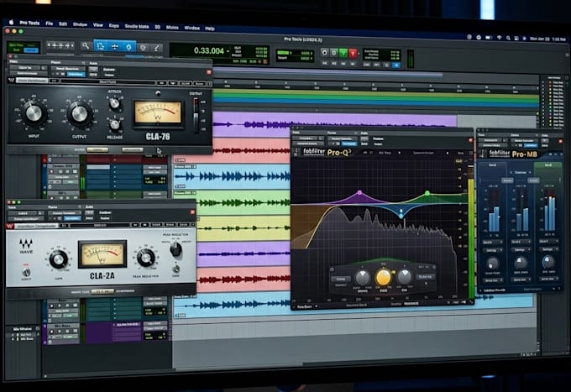Viewport: 571px width, 392px height.
Task: Click the red record transport button
Action: pyautogui.click(x=353, y=54)
